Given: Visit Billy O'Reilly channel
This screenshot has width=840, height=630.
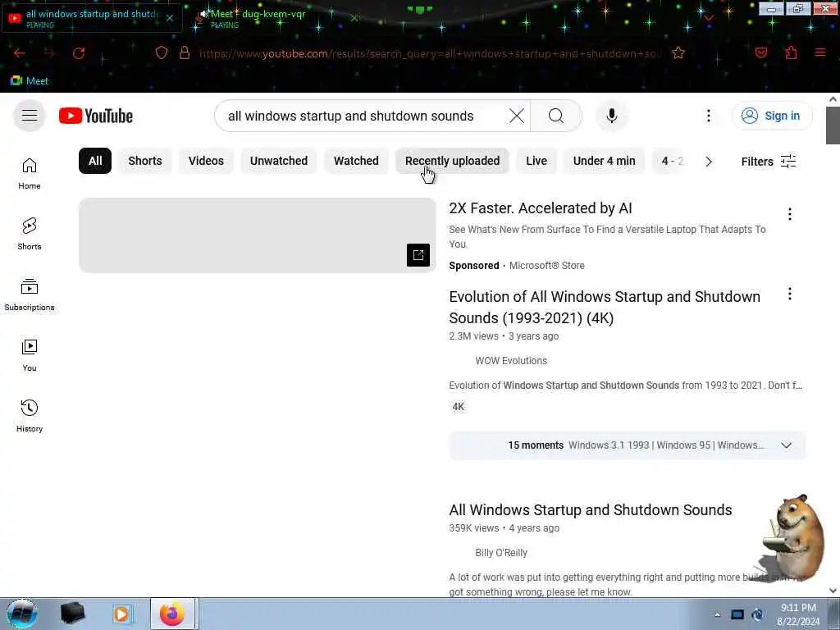Looking at the screenshot, I should (501, 552).
